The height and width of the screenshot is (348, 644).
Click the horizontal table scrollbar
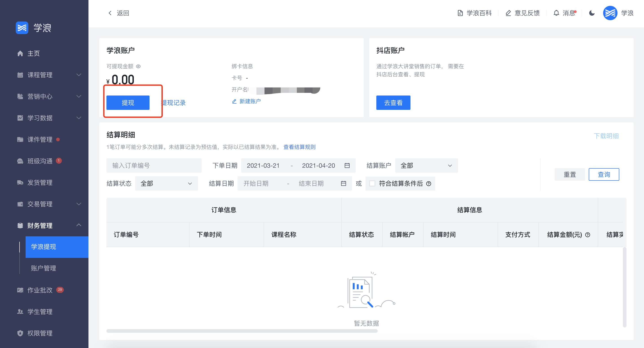(x=242, y=331)
